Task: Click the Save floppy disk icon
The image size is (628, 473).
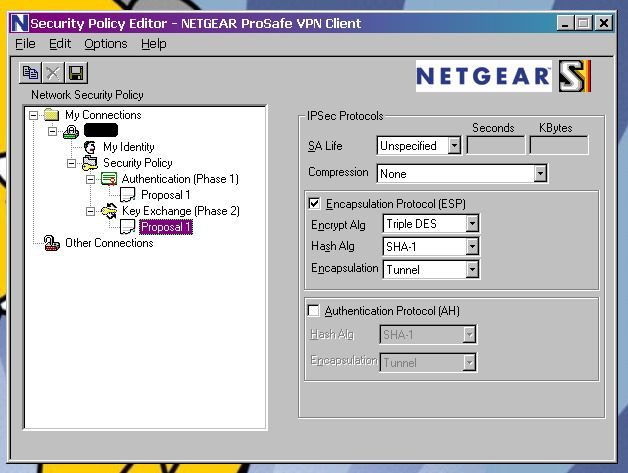Action: pos(76,73)
